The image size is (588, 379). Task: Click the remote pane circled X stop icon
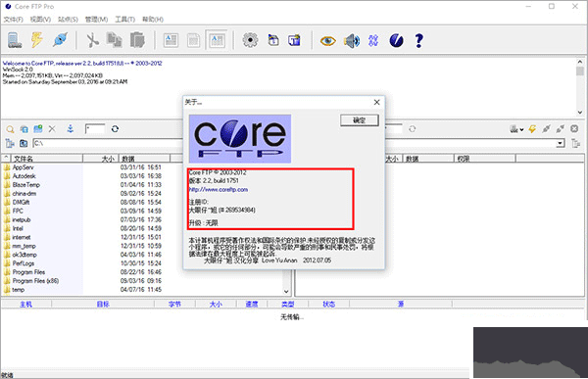[574, 129]
